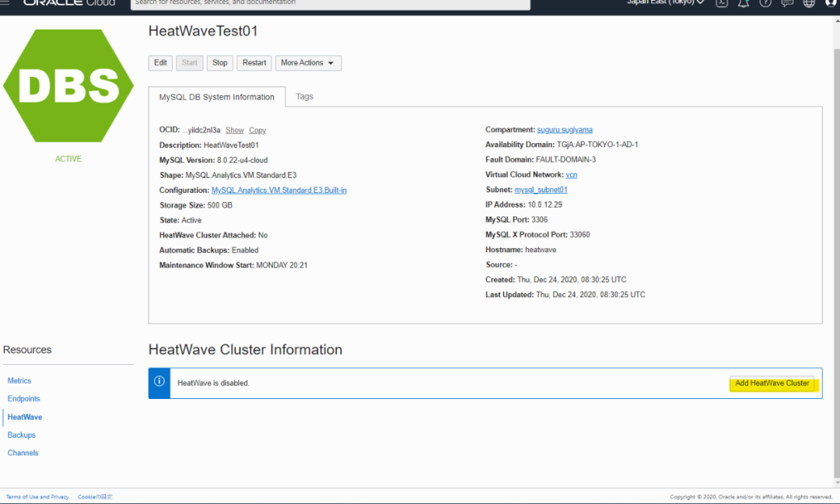Select MySQL DB System Information tab
The height and width of the screenshot is (504, 840).
216,97
